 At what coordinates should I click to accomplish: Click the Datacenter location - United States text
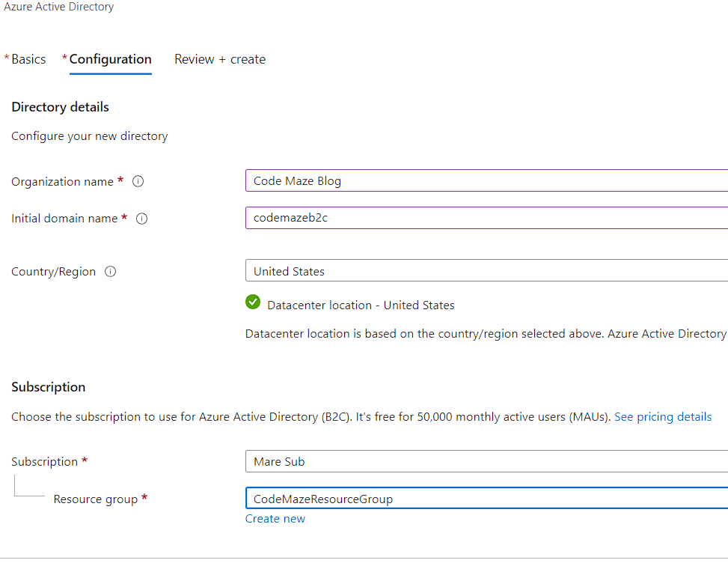tap(361, 305)
